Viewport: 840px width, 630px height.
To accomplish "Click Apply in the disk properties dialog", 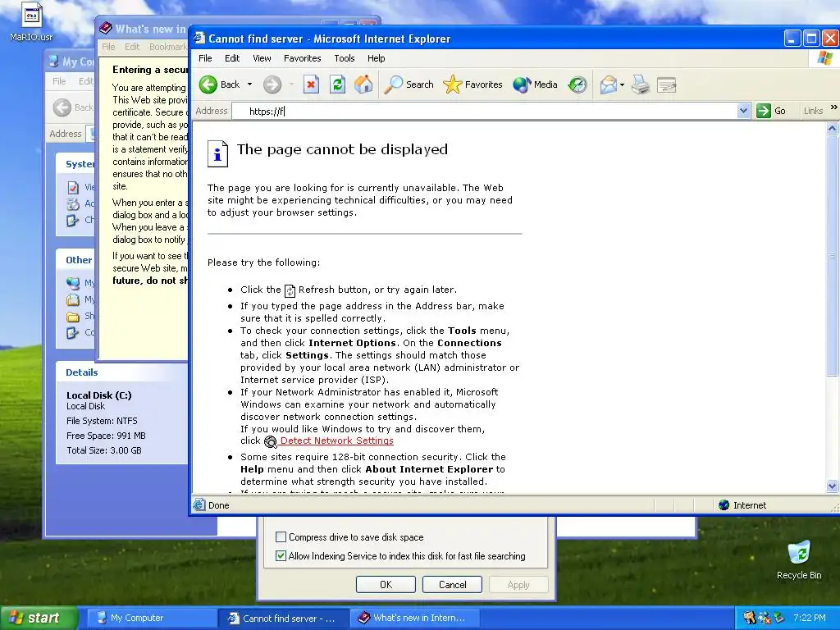I will [518, 584].
